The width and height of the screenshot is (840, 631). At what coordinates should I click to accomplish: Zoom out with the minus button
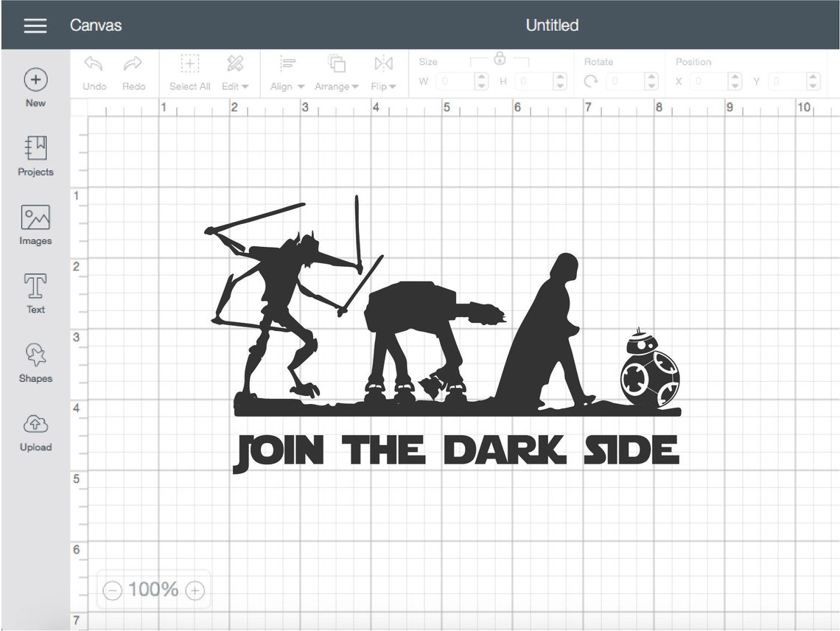click(112, 590)
